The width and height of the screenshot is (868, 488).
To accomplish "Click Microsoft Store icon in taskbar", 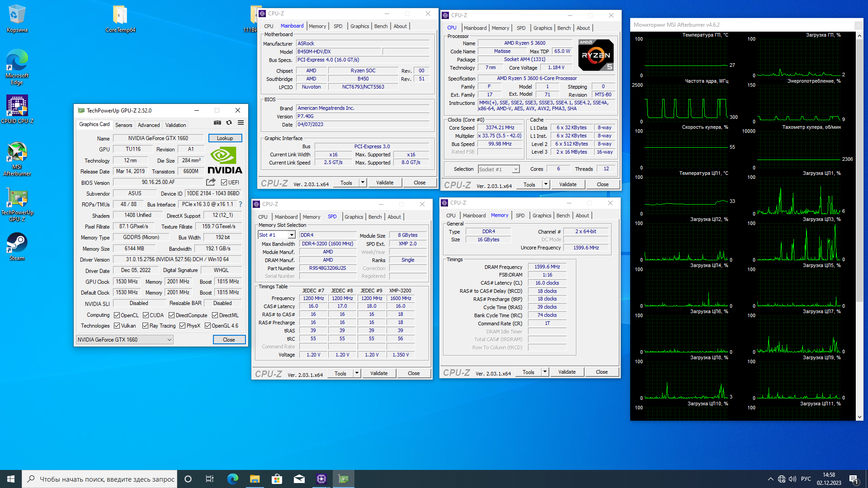I will tap(277, 479).
